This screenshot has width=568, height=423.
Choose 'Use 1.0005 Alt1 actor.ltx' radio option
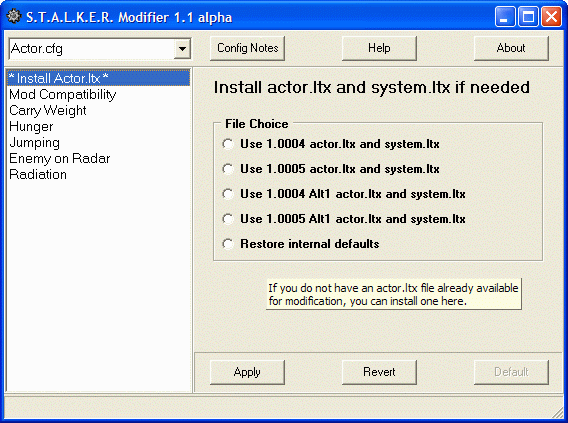point(228,219)
